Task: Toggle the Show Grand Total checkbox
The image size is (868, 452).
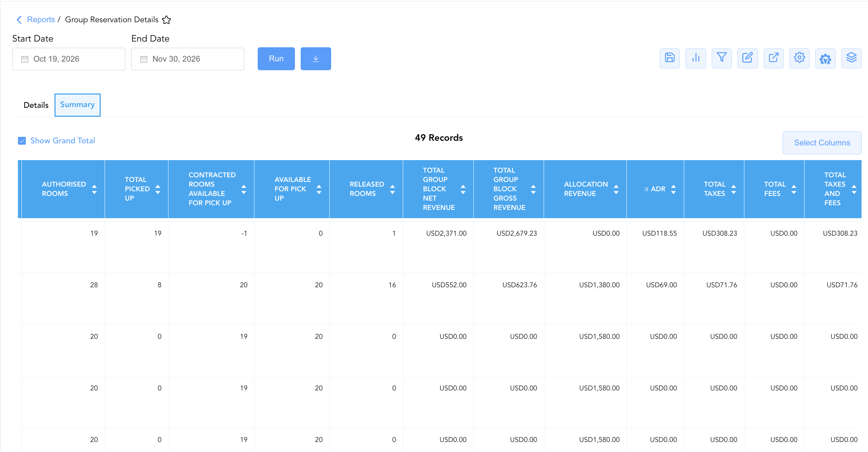Action: 22,141
